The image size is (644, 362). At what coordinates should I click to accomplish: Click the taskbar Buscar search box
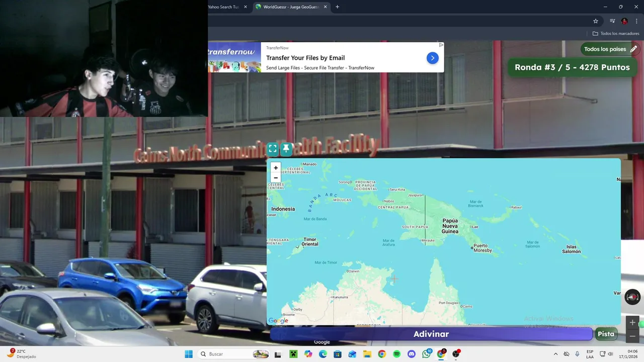234,354
